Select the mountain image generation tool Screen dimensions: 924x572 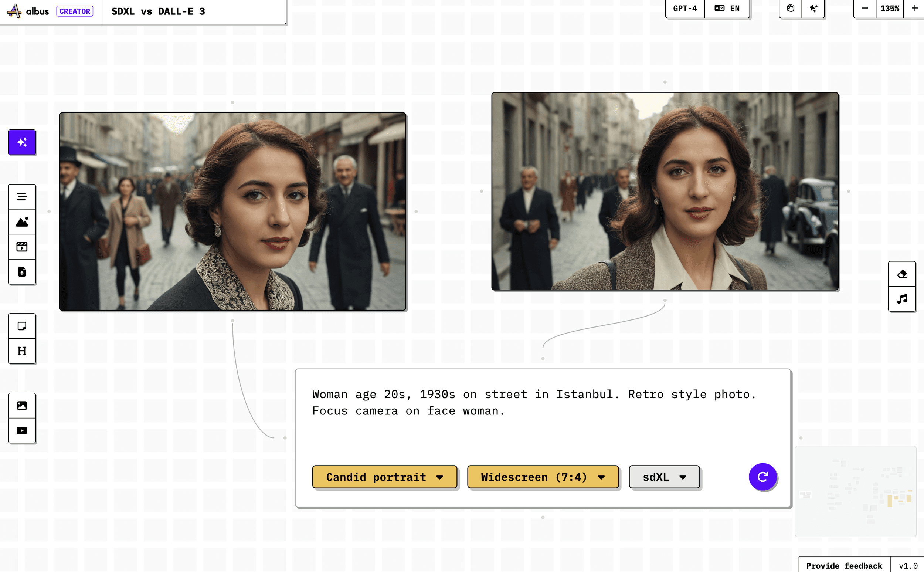click(x=22, y=222)
